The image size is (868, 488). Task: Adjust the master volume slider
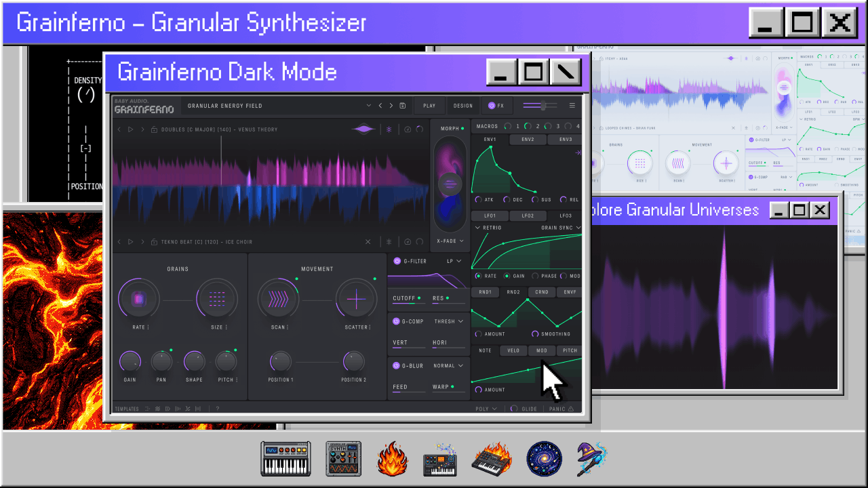[540, 106]
